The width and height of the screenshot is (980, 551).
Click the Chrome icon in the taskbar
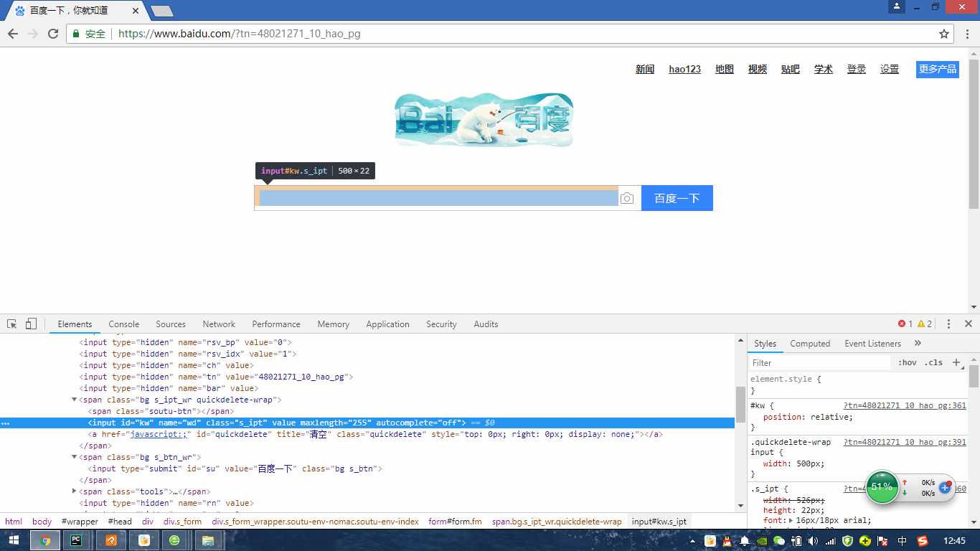pyautogui.click(x=45, y=540)
